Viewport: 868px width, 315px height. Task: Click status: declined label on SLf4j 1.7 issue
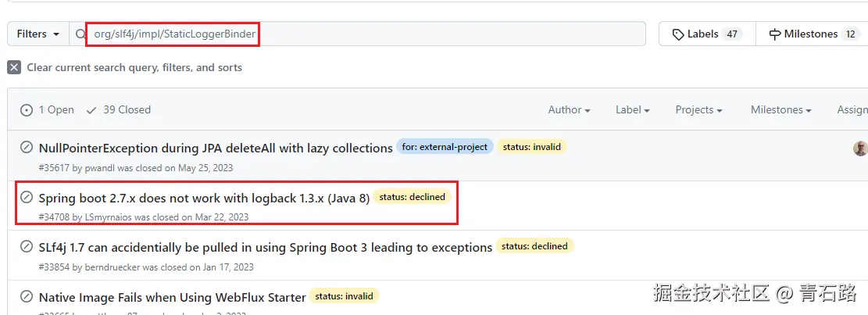point(534,245)
